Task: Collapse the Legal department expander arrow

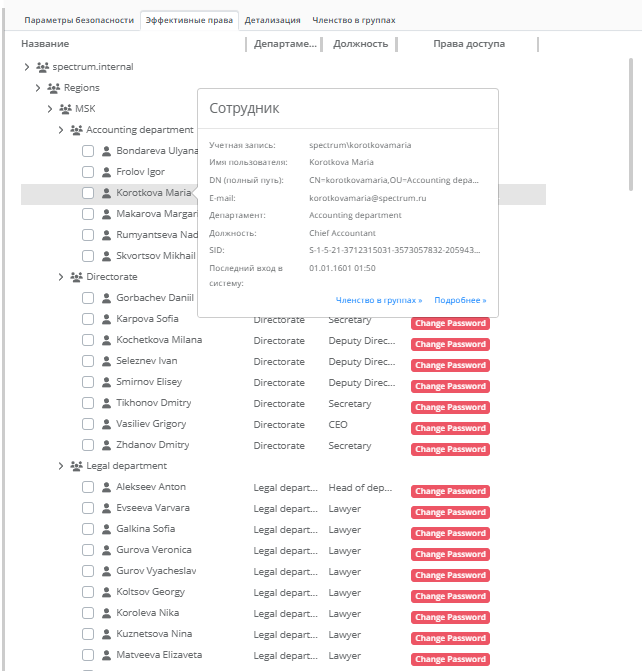Action: [x=60, y=466]
